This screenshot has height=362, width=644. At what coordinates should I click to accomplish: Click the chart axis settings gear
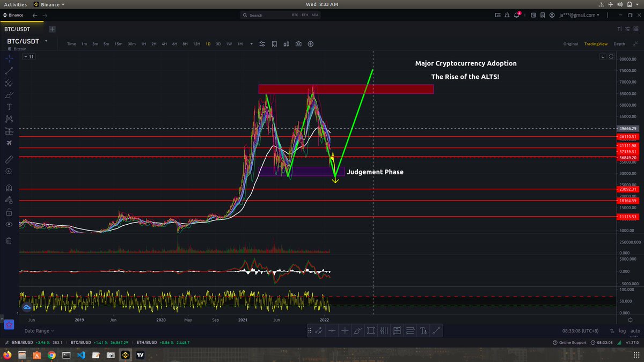tap(631, 320)
